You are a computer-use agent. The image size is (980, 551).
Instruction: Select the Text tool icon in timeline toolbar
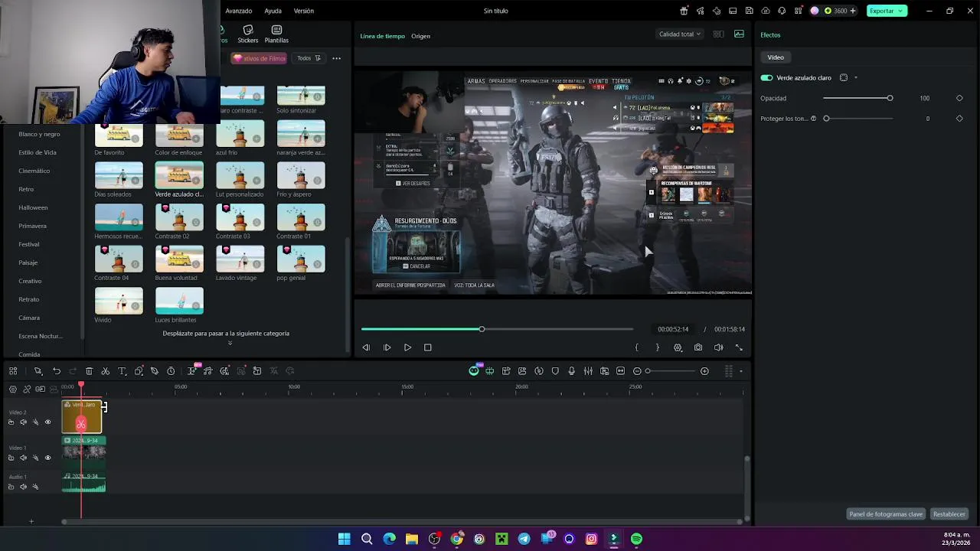tap(122, 371)
